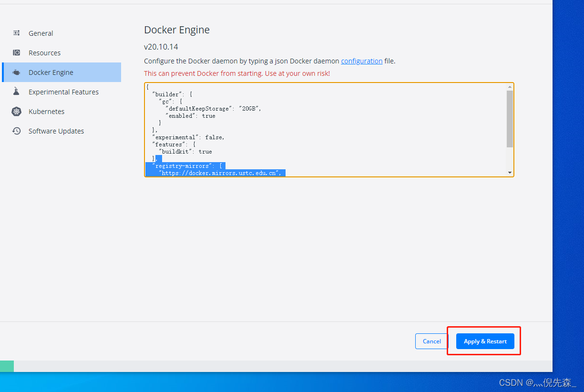
Task: Click the General sliders icon
Action: 17,33
